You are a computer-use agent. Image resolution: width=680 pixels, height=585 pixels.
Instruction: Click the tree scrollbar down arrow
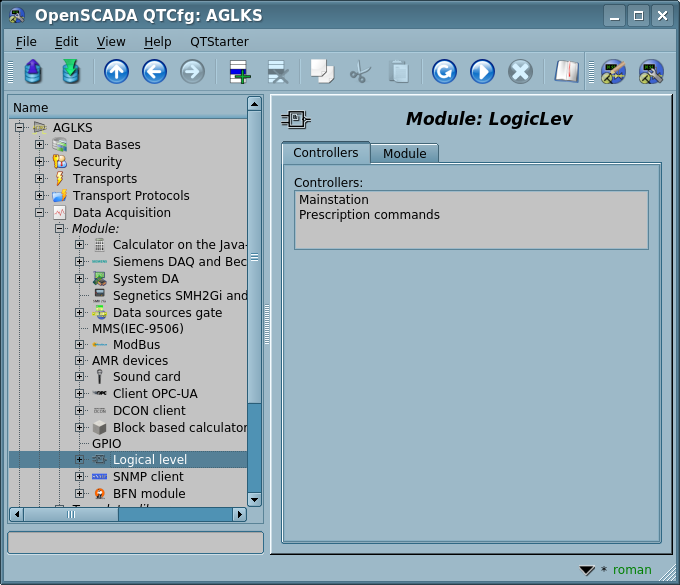click(254, 500)
